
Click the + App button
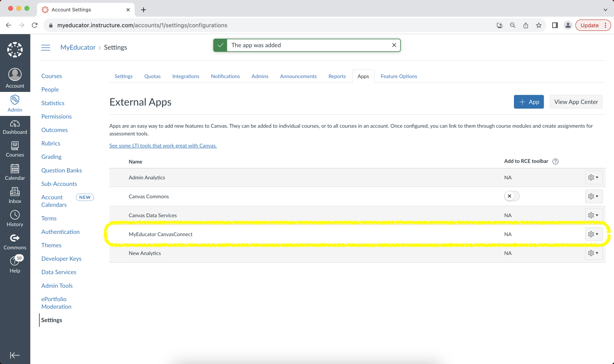(x=529, y=102)
